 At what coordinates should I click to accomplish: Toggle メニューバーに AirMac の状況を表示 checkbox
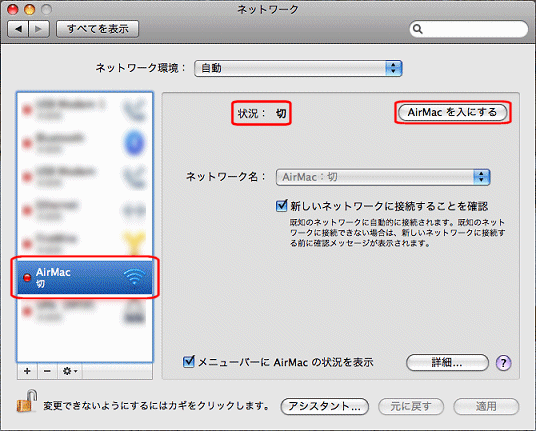point(189,362)
